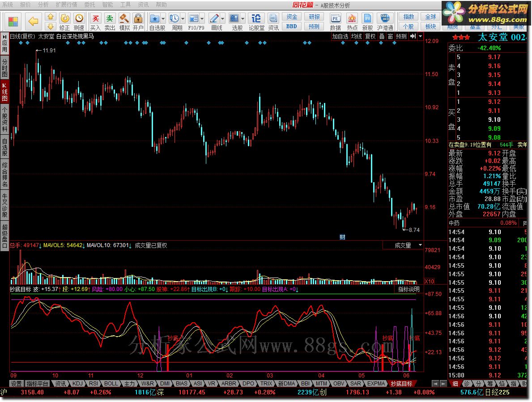Go back with the yellow left arrow
Screen dimensions: 532x402
[x=33, y=22]
